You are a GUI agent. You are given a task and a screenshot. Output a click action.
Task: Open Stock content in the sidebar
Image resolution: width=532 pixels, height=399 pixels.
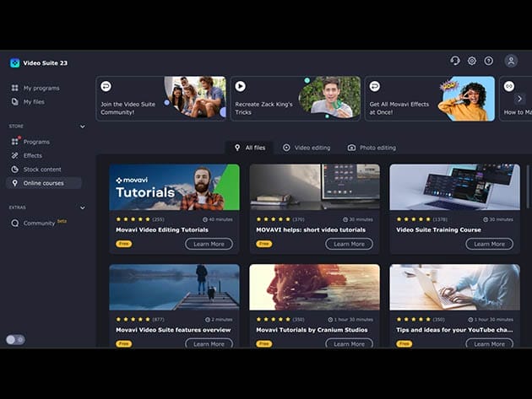41,169
